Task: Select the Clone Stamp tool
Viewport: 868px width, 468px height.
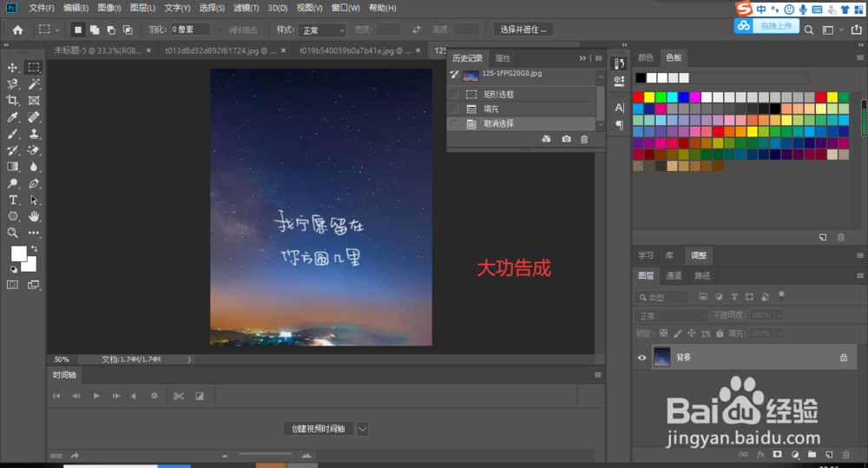Action: (x=34, y=134)
